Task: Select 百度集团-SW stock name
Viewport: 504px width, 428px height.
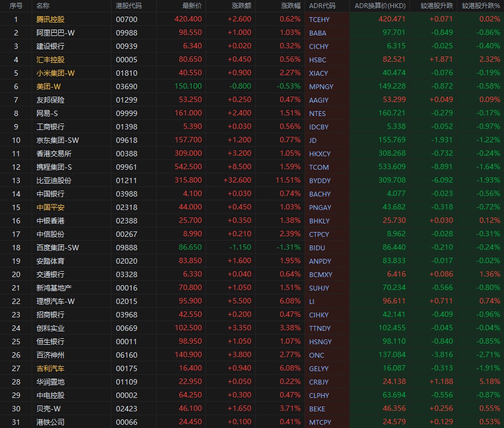Action: [57, 248]
